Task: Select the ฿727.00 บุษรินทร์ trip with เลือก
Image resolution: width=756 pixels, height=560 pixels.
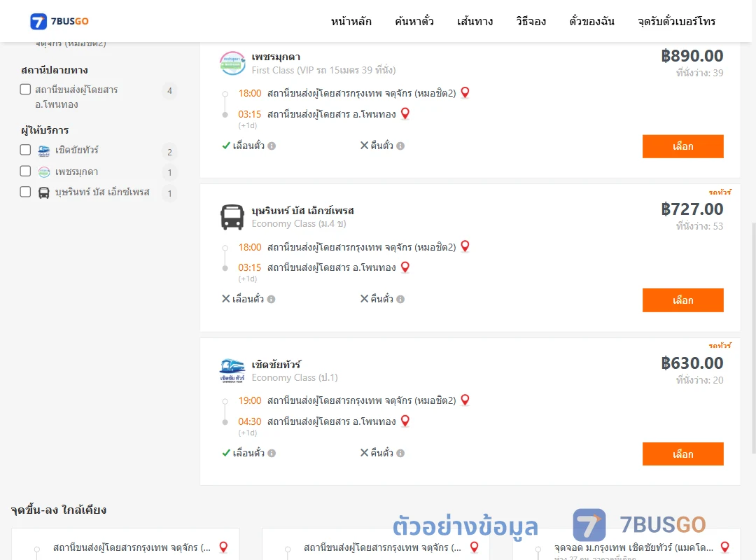Action: click(682, 300)
